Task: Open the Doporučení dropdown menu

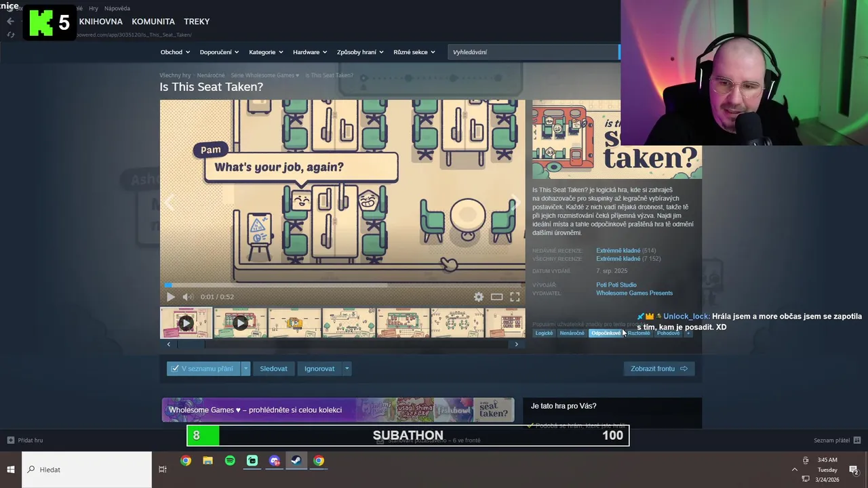Action: [219, 52]
